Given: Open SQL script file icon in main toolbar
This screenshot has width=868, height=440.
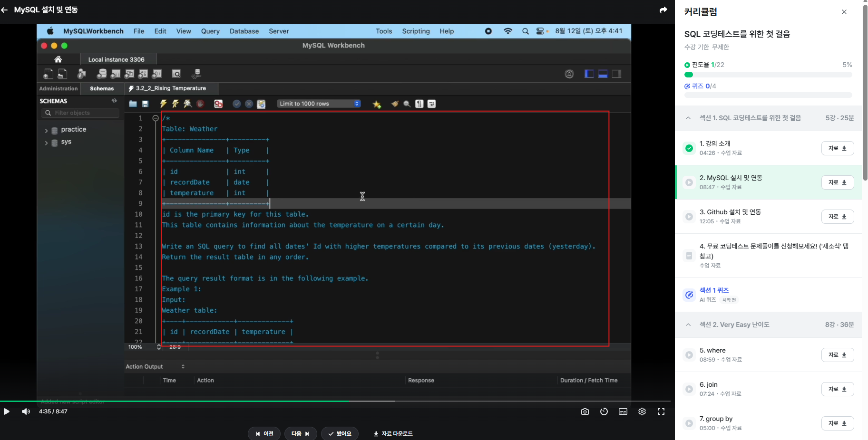Looking at the screenshot, I should (62, 74).
